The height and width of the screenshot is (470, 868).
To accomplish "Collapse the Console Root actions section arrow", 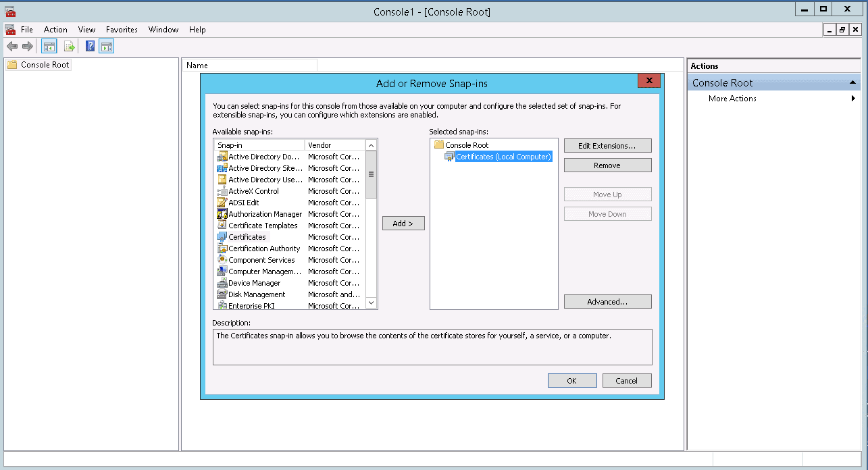I will pyautogui.click(x=853, y=83).
